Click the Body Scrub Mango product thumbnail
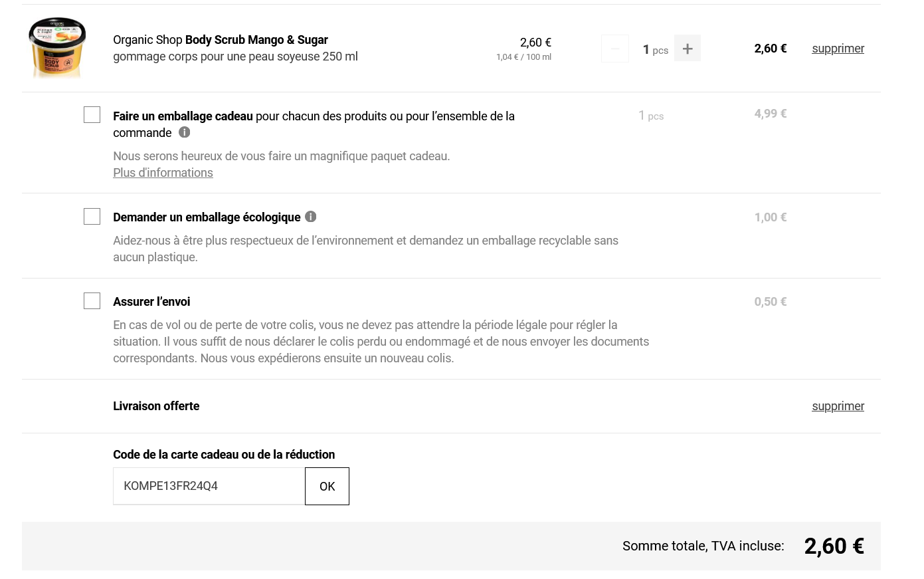This screenshot has height=579, width=924. click(x=57, y=48)
